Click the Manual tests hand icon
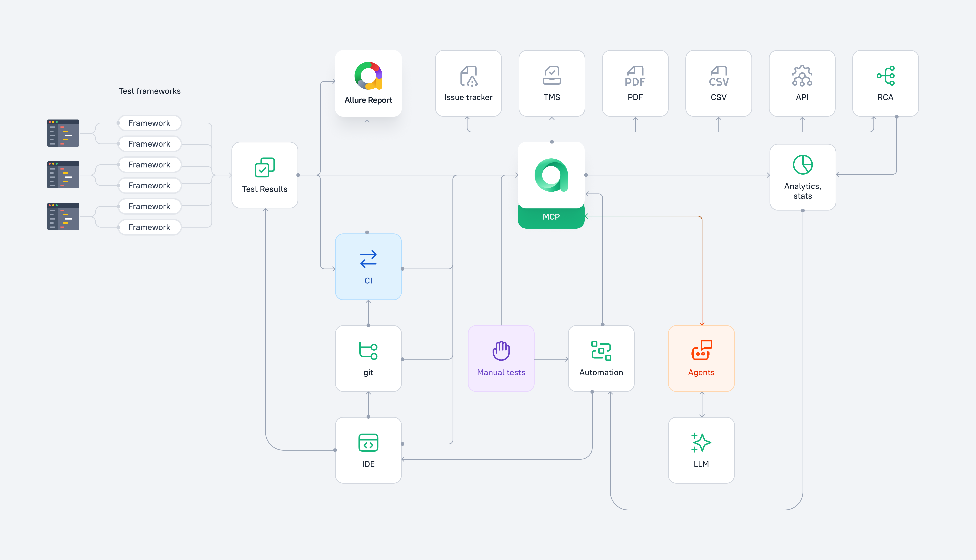The image size is (976, 560). (x=501, y=351)
